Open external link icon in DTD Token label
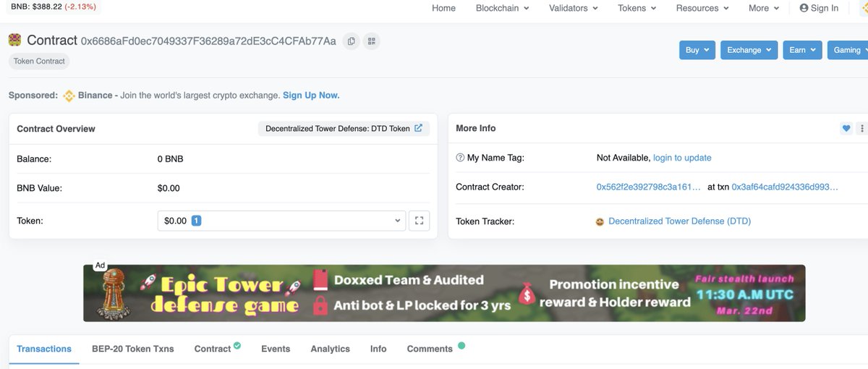 point(418,128)
